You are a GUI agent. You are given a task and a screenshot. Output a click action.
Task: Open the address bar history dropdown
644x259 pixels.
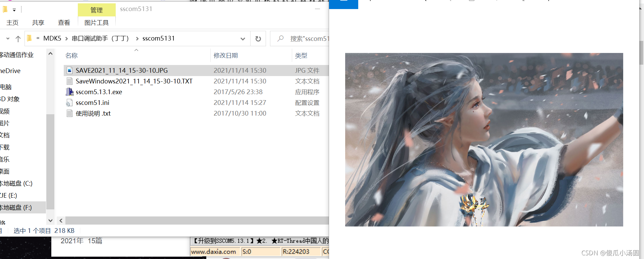243,39
